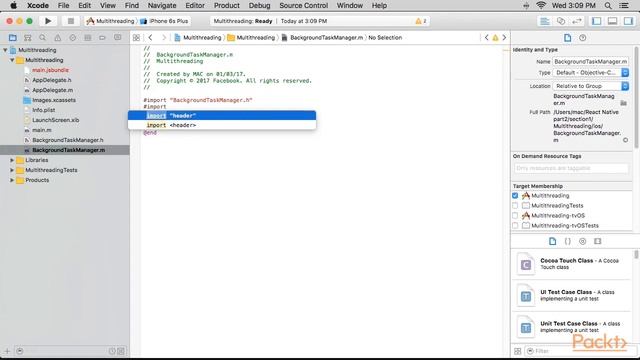Open the file Type dropdown
The image size is (640, 360).
pyautogui.click(x=591, y=73)
